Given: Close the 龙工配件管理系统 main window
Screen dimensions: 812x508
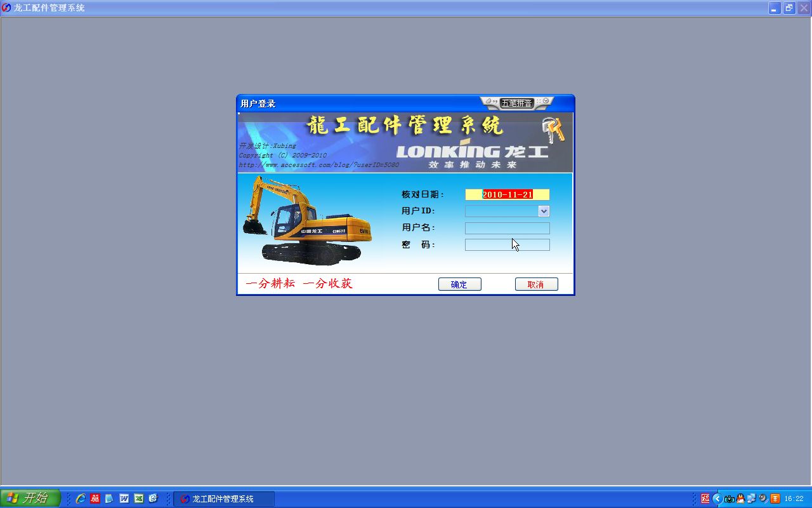Looking at the screenshot, I should [x=804, y=8].
